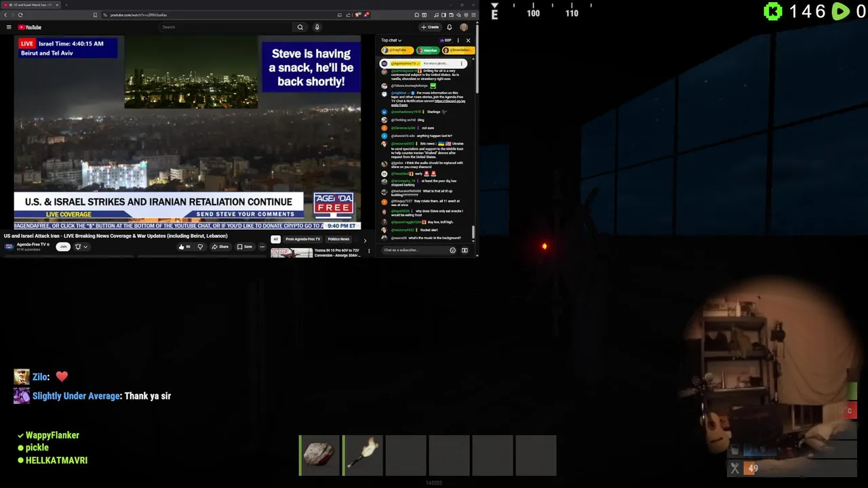
Task: Click the live video player
Action: click(187, 133)
